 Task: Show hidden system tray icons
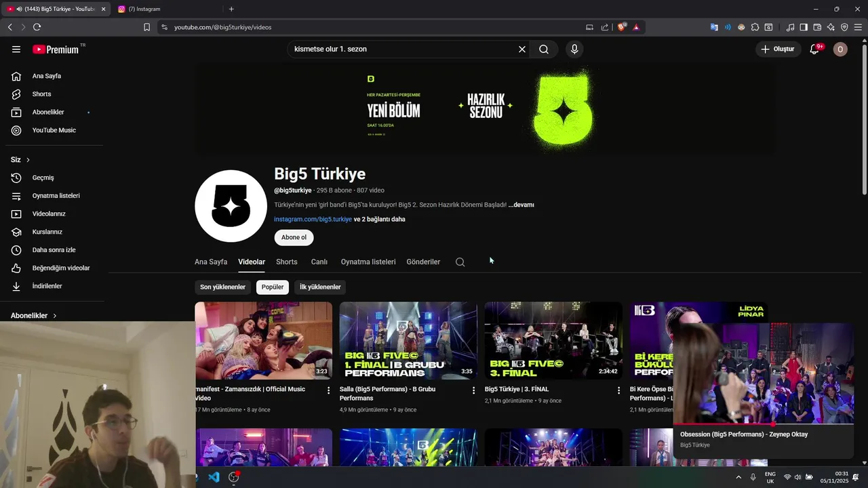(738, 477)
